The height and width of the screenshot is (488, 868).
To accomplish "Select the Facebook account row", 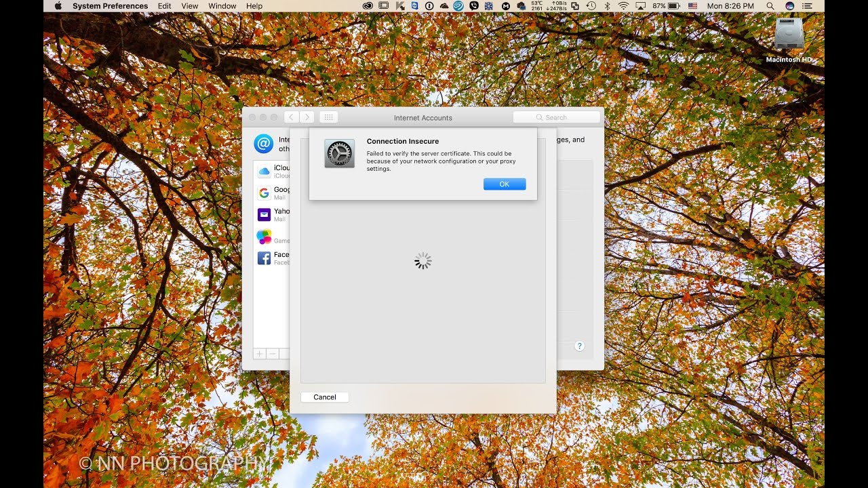I will 272,258.
